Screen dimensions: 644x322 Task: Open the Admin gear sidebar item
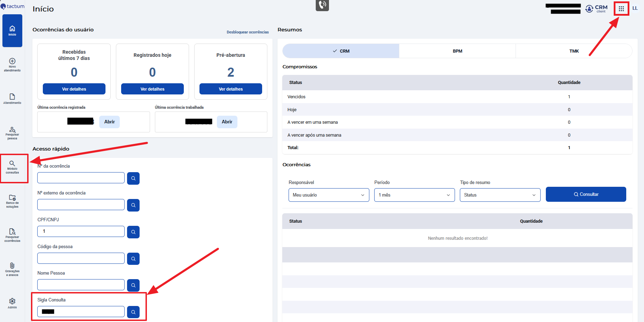pos(12,303)
